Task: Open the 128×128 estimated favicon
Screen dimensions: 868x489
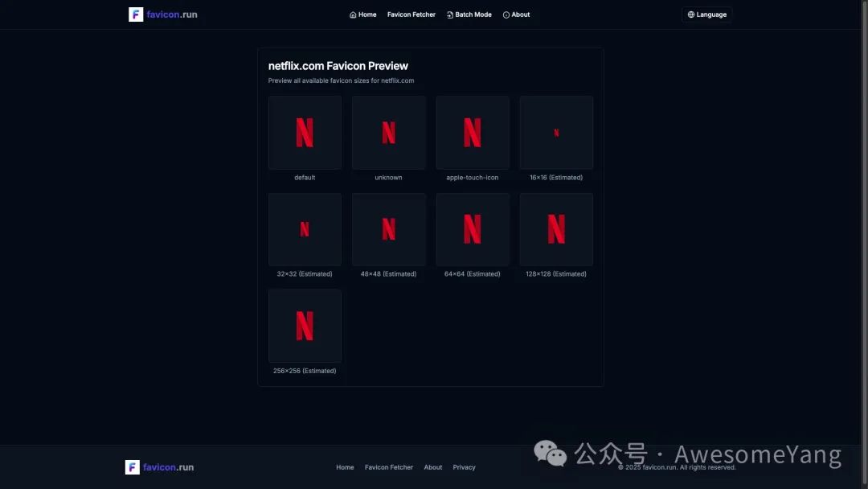Action: (x=556, y=229)
